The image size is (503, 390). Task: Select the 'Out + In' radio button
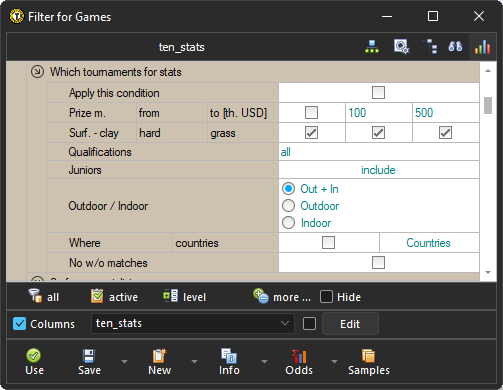(288, 189)
